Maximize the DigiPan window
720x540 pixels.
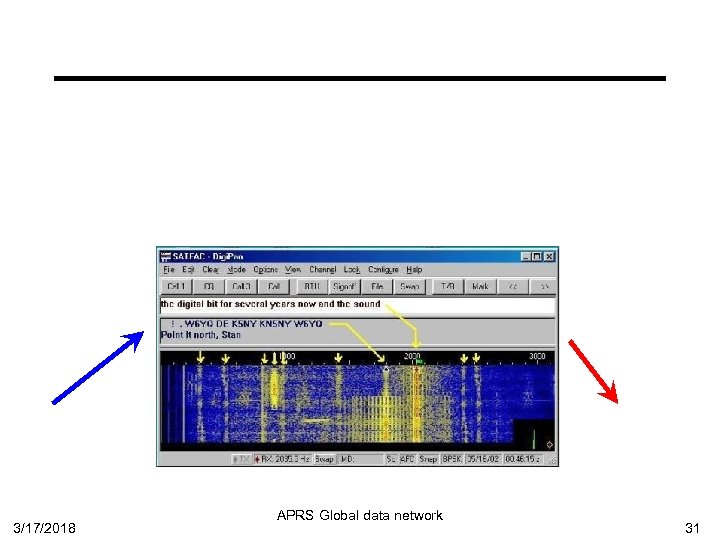coord(536,256)
